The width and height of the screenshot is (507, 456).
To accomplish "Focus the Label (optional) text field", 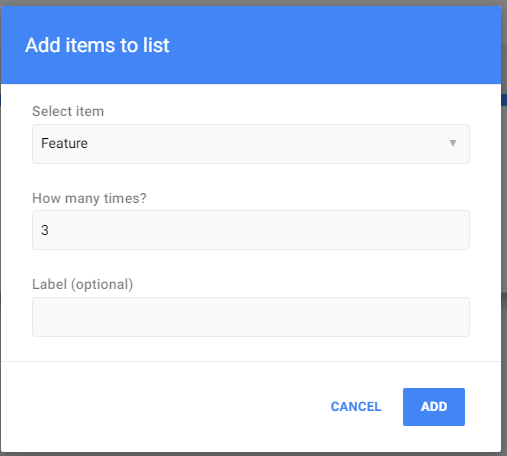I will (x=251, y=317).
